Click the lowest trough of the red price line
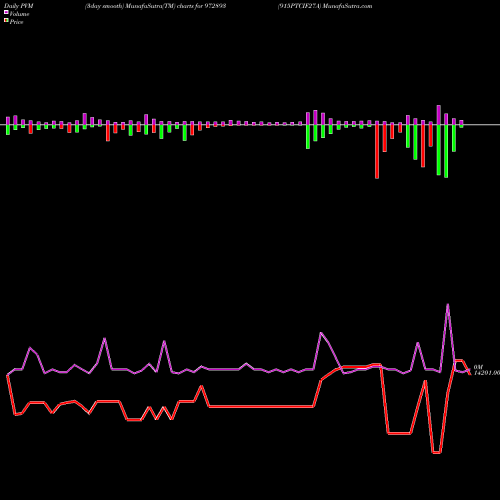 436,453
